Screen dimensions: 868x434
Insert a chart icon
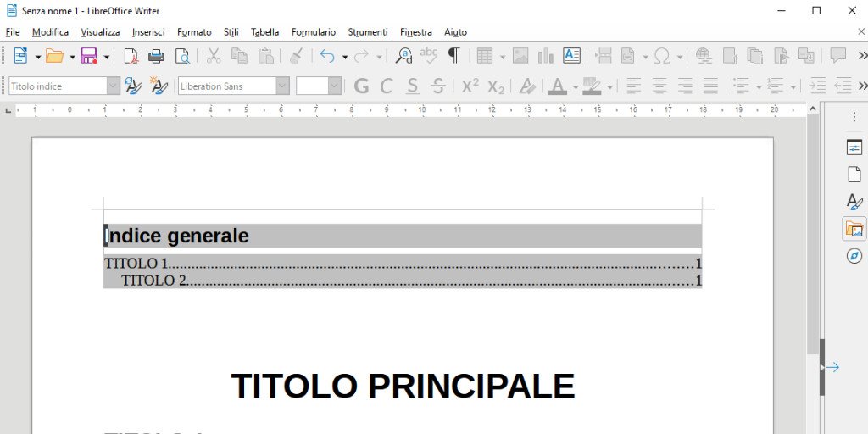point(546,56)
